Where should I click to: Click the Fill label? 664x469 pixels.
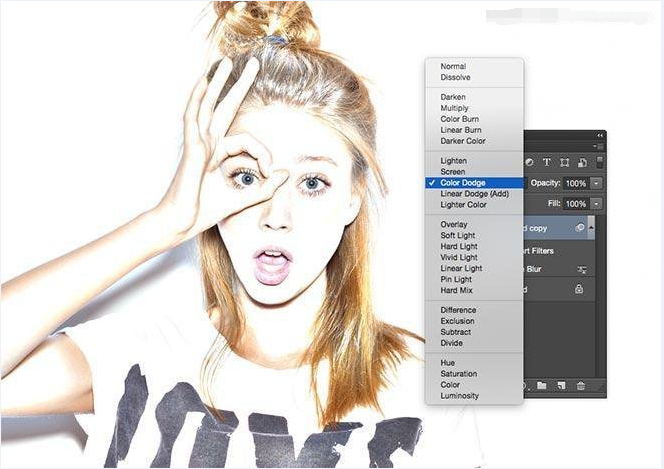(x=554, y=203)
